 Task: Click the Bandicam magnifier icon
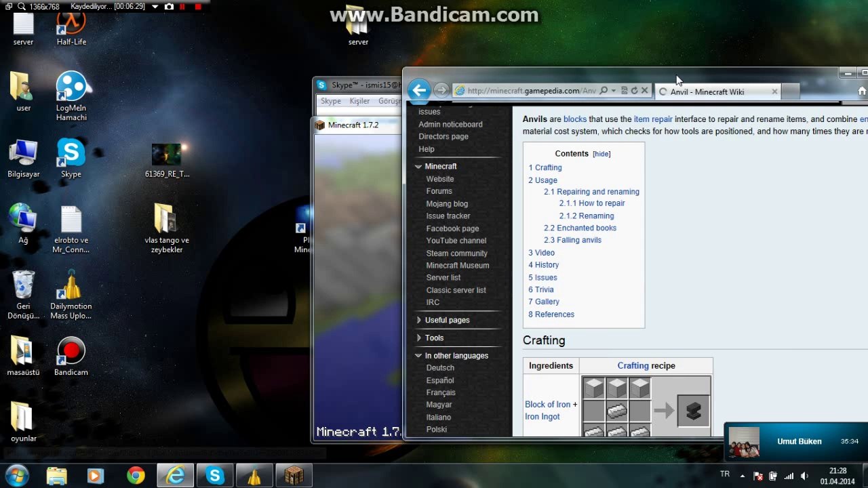22,7
